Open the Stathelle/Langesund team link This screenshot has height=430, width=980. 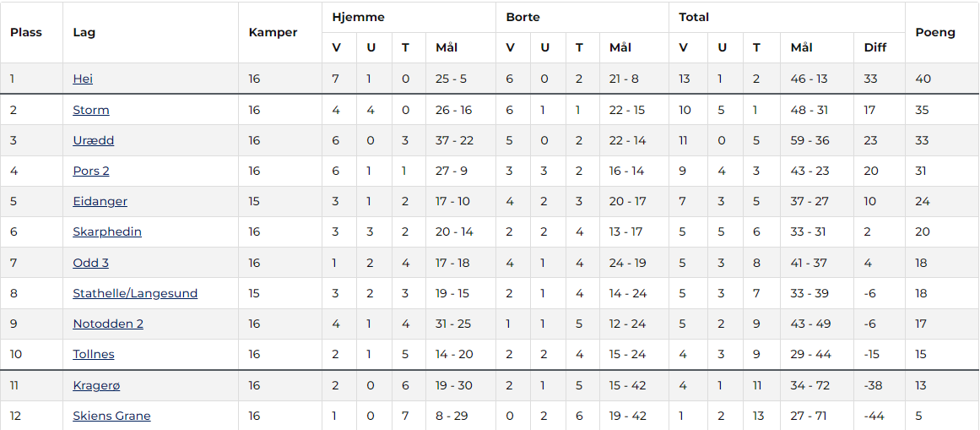pos(135,293)
